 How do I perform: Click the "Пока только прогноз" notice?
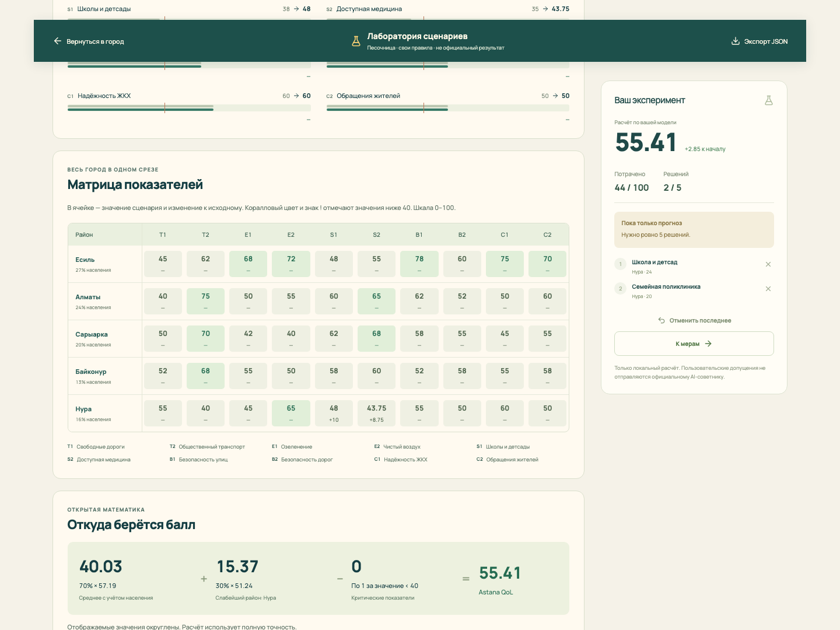point(694,229)
